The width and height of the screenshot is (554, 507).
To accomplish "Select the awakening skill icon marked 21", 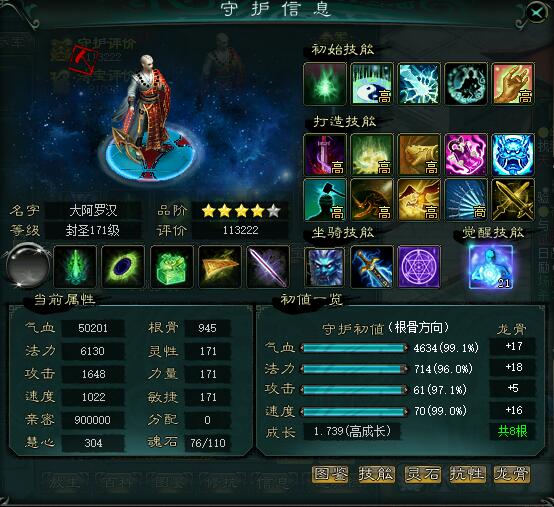I will tap(491, 267).
